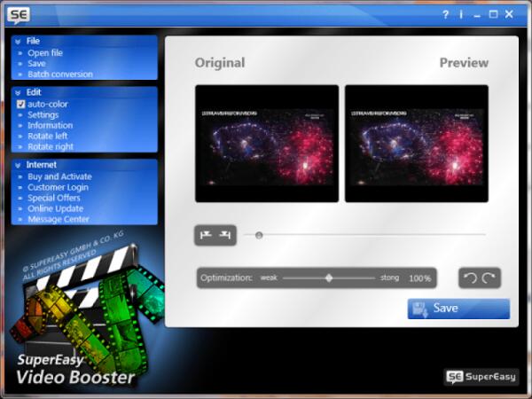Click the Preview video thumbnail
The image size is (532, 399).
[x=417, y=144]
